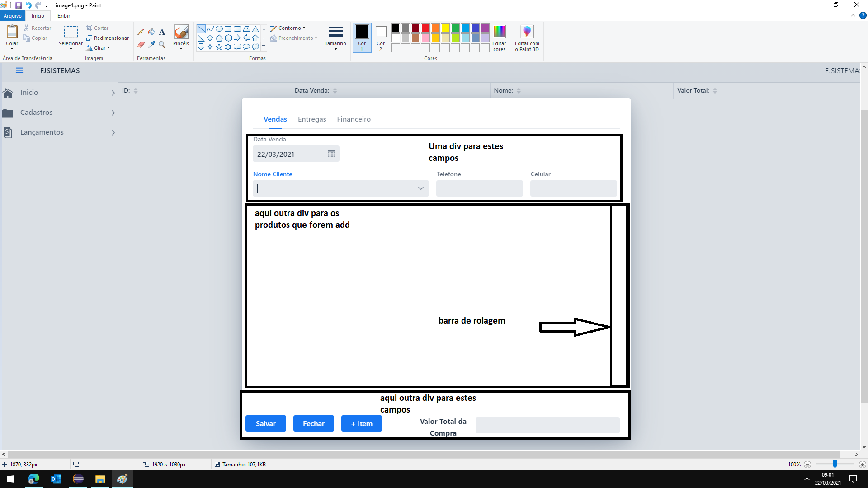This screenshot has height=488, width=868.
Task: Select the Text tool
Action: click(x=162, y=32)
